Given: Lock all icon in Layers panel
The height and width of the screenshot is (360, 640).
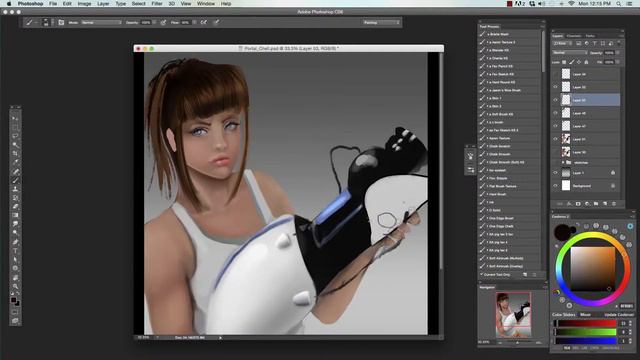Looking at the screenshot, I should [586, 62].
